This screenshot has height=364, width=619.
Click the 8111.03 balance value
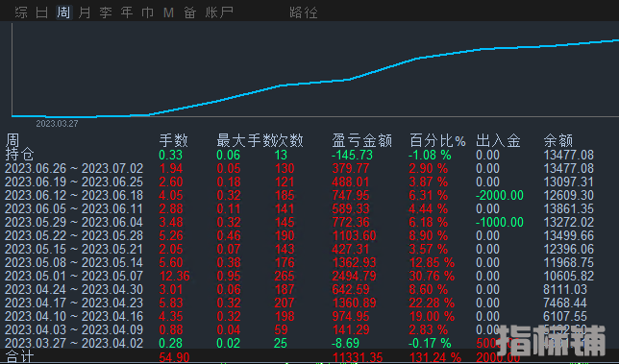(x=565, y=289)
